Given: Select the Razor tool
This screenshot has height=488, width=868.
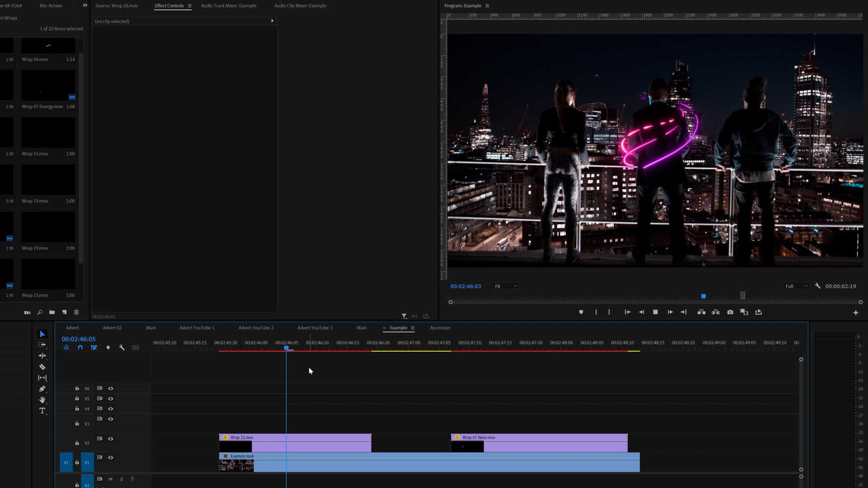Looking at the screenshot, I should (42, 367).
